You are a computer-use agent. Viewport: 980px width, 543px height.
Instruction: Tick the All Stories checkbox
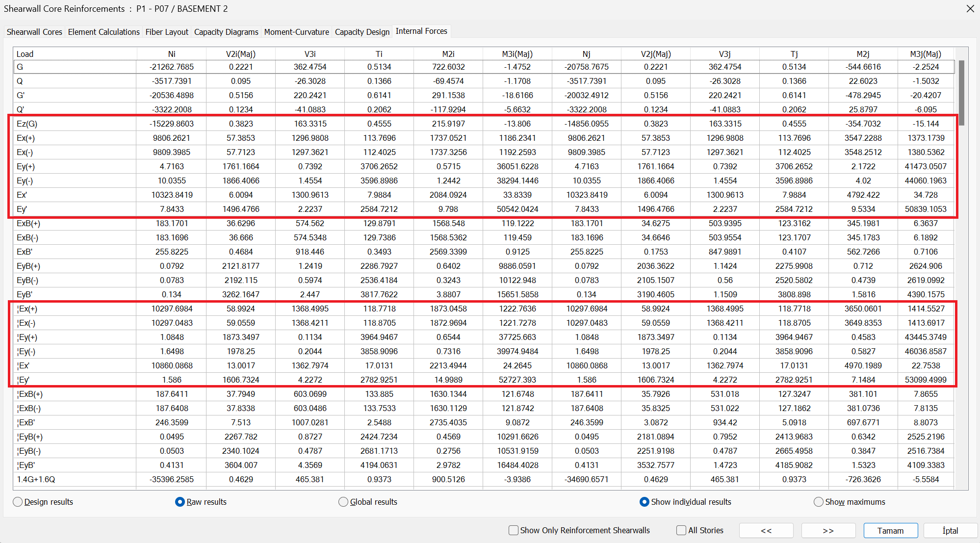pos(681,530)
